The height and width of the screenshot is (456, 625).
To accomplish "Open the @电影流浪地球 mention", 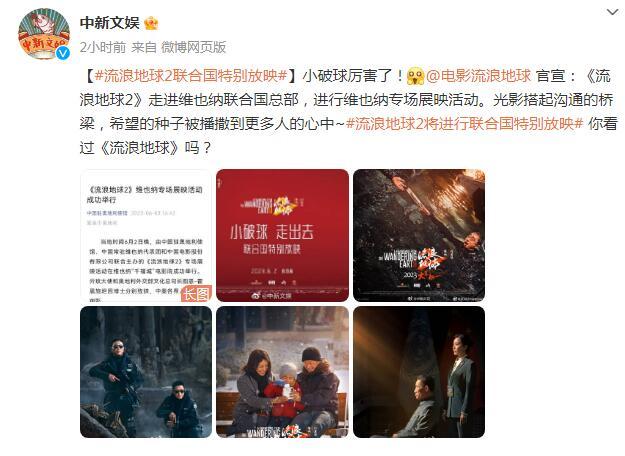I will pos(478,75).
